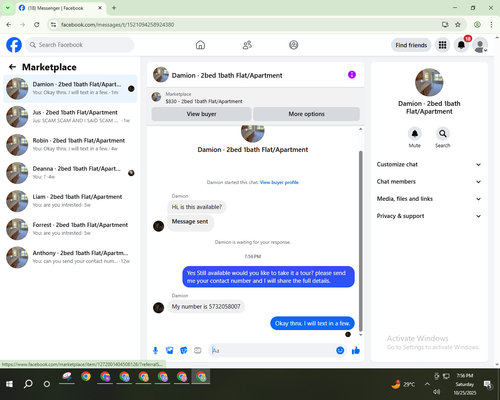
Task: Show hidden system tray icons
Action: [x=427, y=384]
